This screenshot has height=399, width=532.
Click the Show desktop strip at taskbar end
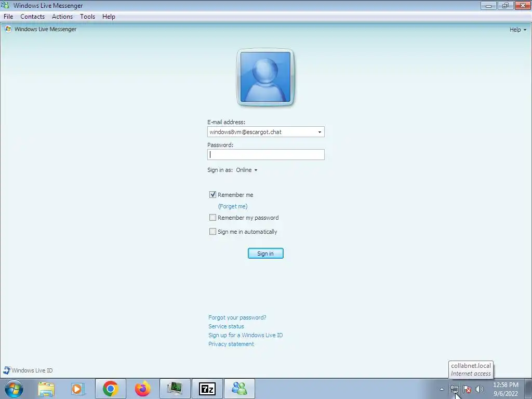point(528,389)
